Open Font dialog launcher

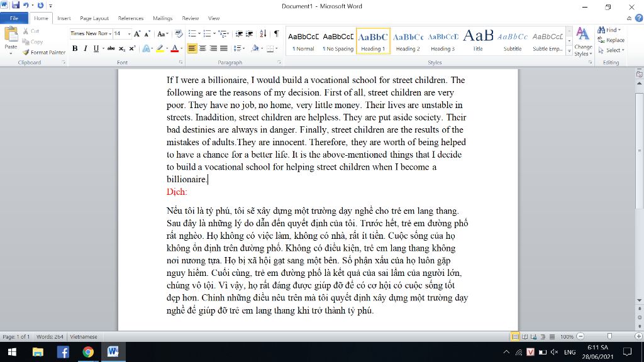click(180, 62)
